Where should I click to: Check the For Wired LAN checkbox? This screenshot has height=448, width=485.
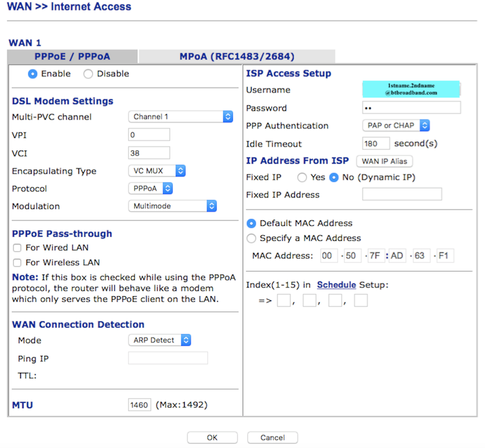[17, 248]
